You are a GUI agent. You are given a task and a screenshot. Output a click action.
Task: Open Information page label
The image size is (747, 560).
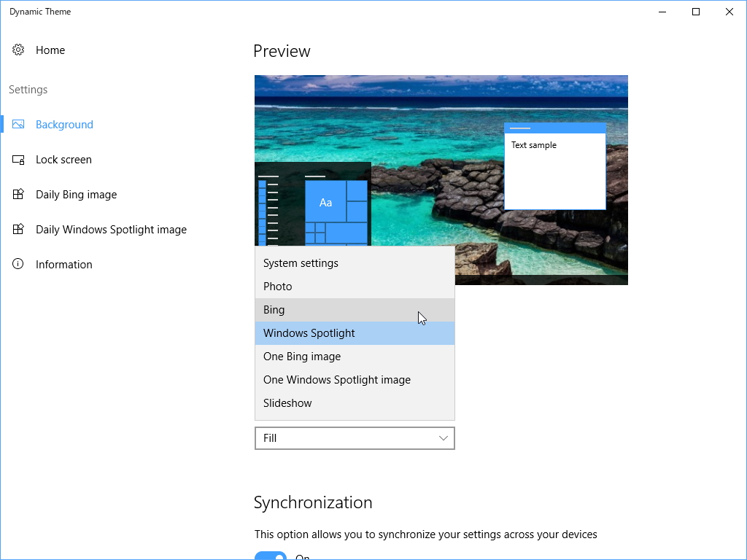pos(64,264)
